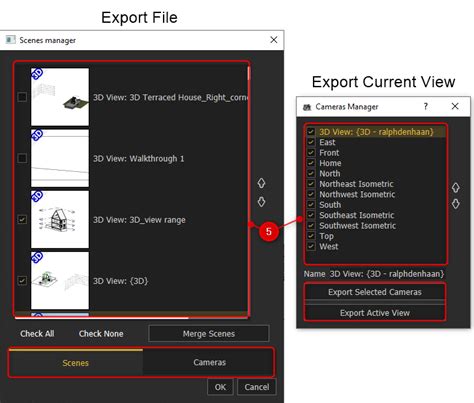Uncheck the Northeast Isometric camera checkbox
This screenshot has height=403, width=474.
point(311,184)
